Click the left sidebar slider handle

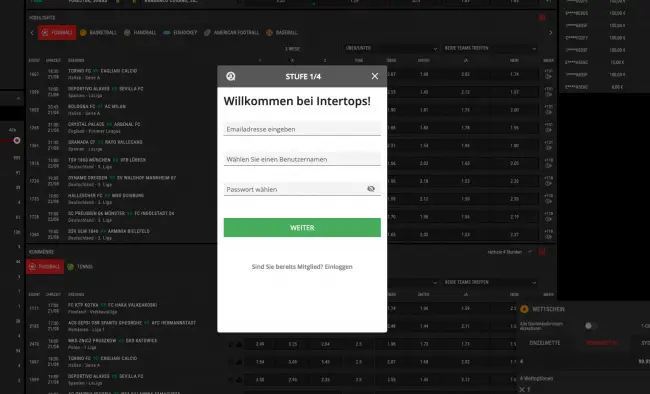(x=17, y=141)
